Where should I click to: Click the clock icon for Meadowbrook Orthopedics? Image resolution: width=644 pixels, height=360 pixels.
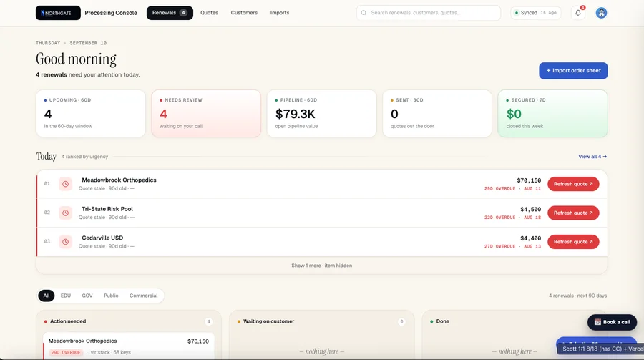click(x=65, y=184)
